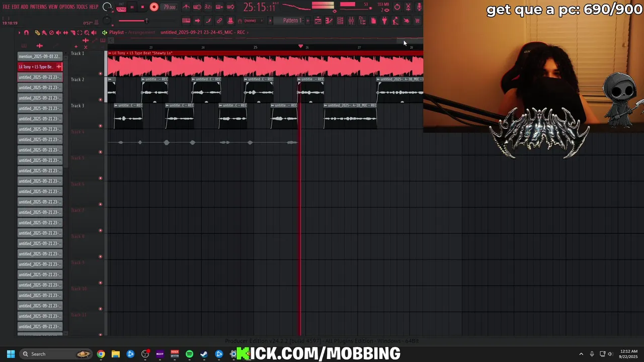Toggle wait for input before playing

197,7
